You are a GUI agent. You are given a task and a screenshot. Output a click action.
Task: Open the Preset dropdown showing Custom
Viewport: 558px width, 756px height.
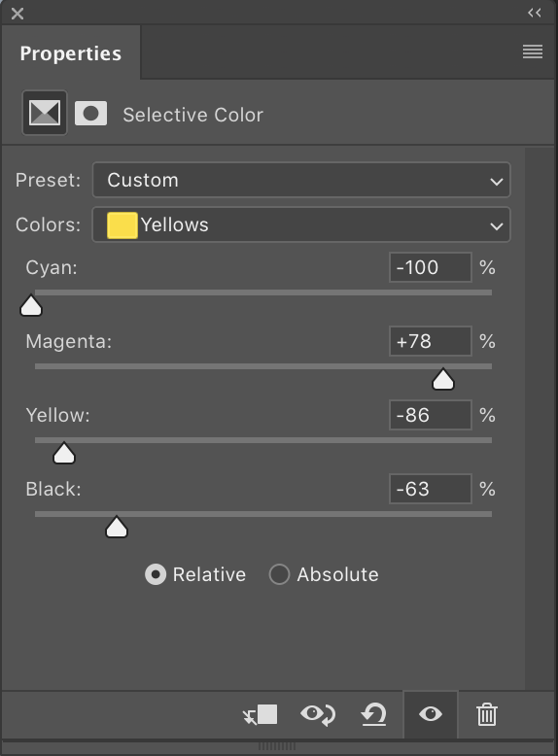pos(301,180)
